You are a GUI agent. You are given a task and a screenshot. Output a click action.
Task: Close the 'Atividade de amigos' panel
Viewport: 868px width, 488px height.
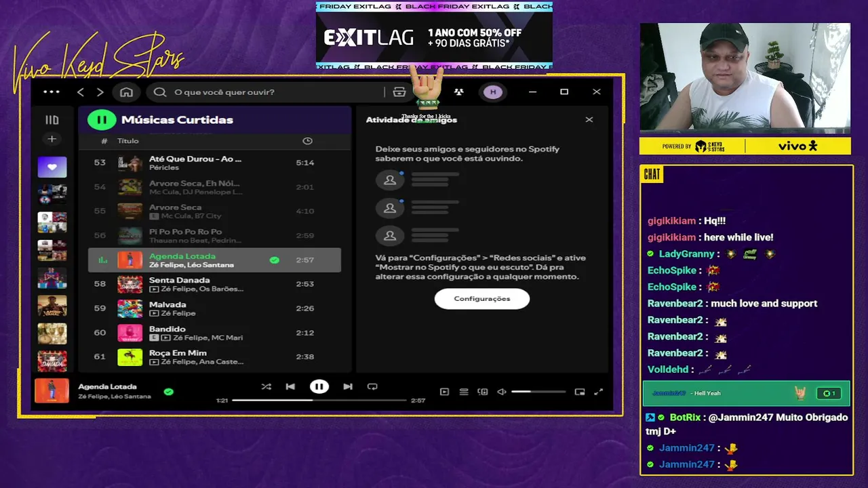[x=589, y=119]
